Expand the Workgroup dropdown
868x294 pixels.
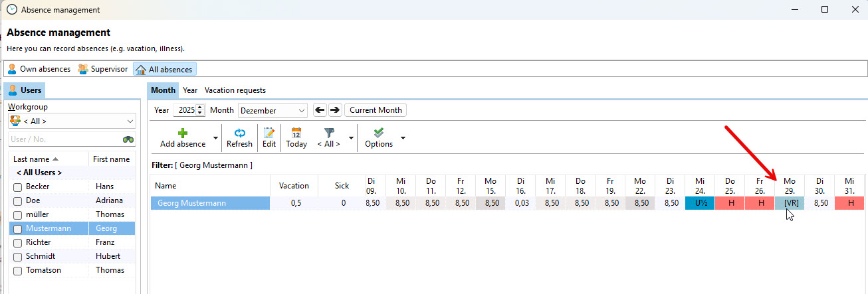click(130, 121)
